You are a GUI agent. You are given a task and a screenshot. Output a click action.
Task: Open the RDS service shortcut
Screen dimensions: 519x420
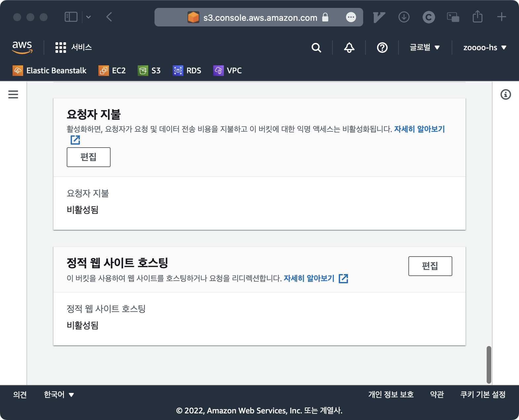(187, 70)
